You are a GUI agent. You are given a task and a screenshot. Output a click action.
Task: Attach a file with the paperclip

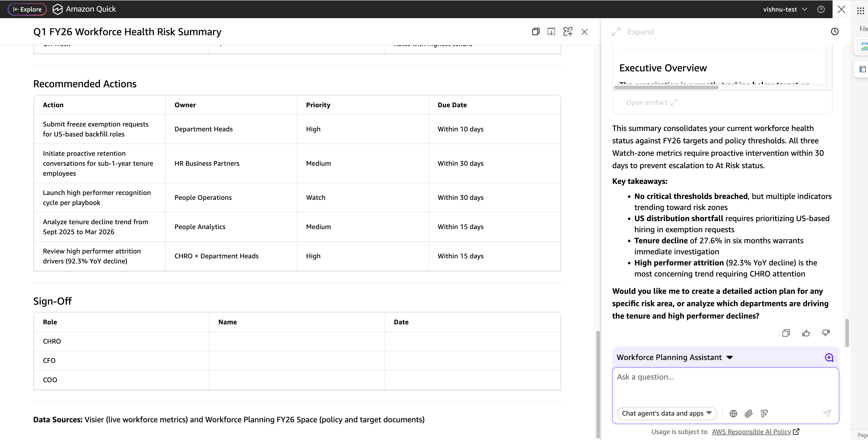[749, 413]
